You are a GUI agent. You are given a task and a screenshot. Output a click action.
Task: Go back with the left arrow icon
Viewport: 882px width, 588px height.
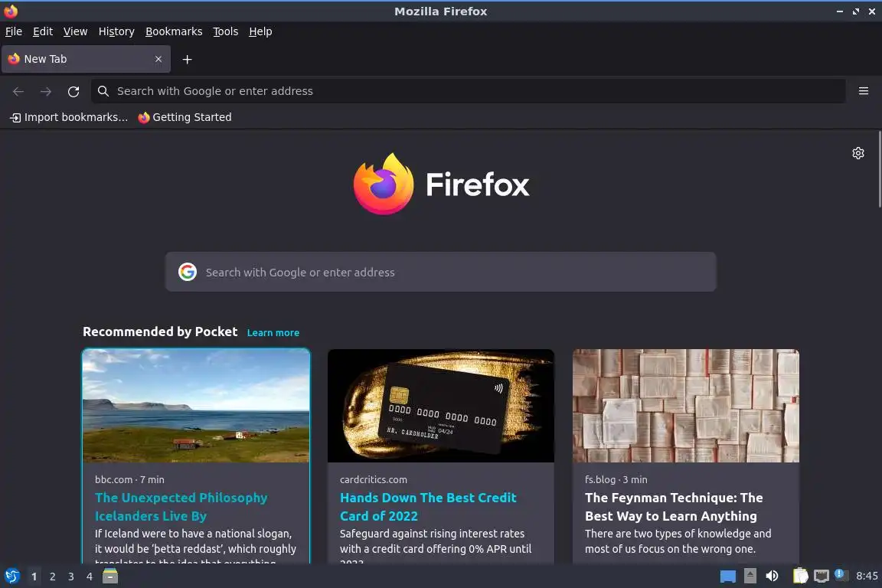click(x=18, y=92)
